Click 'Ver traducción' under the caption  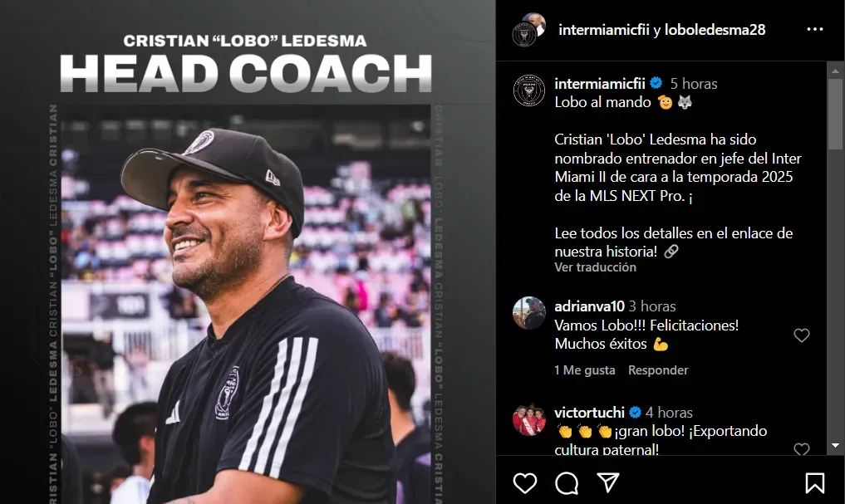pos(595,267)
